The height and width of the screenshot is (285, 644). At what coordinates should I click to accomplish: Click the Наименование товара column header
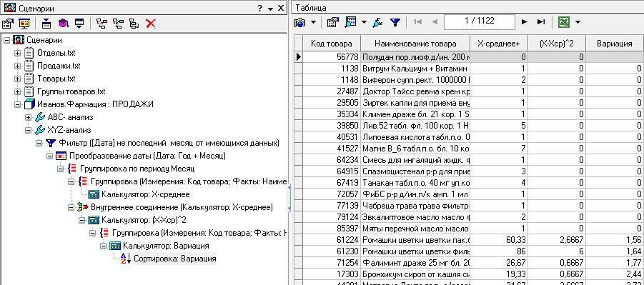(415, 44)
